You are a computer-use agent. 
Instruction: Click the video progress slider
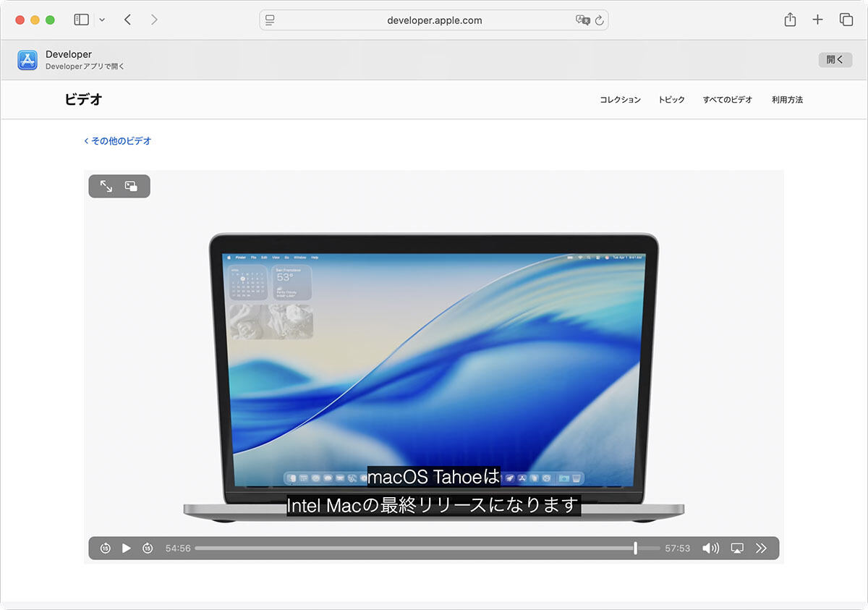[427, 548]
